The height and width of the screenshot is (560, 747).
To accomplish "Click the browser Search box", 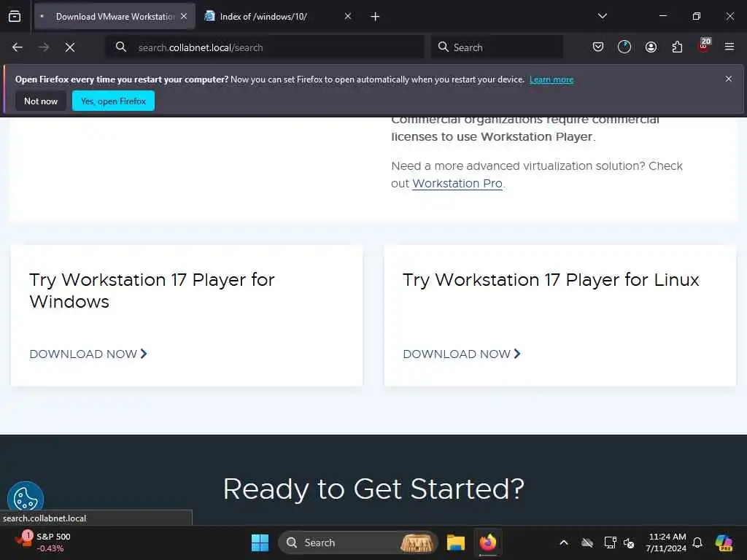I will pyautogui.click(x=497, y=47).
